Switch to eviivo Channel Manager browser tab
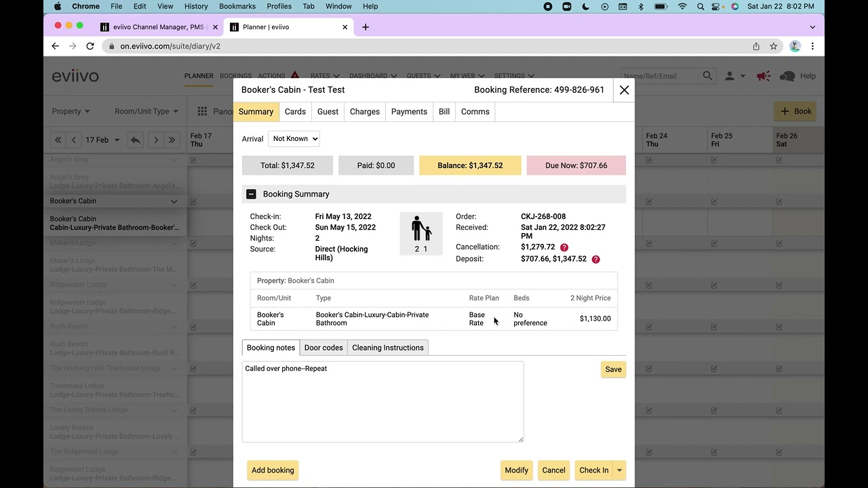Screen dimensions: 868x488 click(x=158, y=27)
